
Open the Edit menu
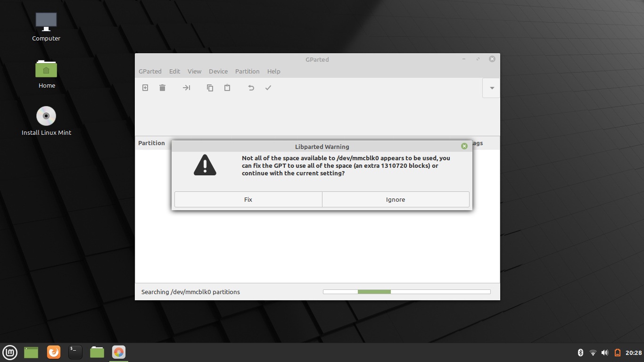(x=175, y=71)
